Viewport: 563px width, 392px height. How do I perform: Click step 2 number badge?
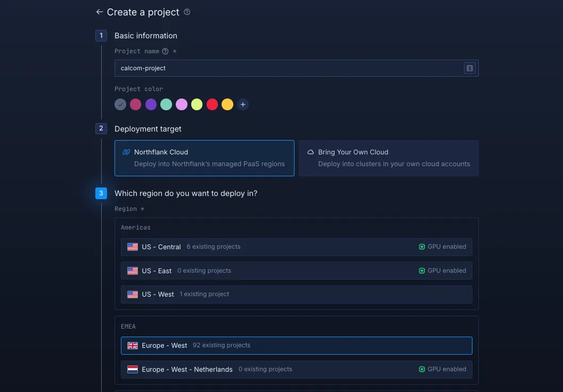101,128
